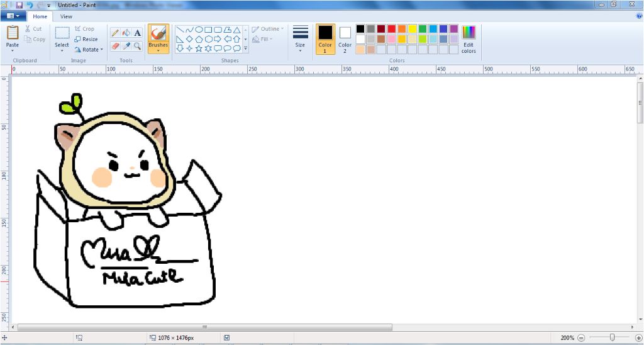This screenshot has height=345, width=644.
Task: Switch to the Home ribbon tab
Action: (x=40, y=16)
